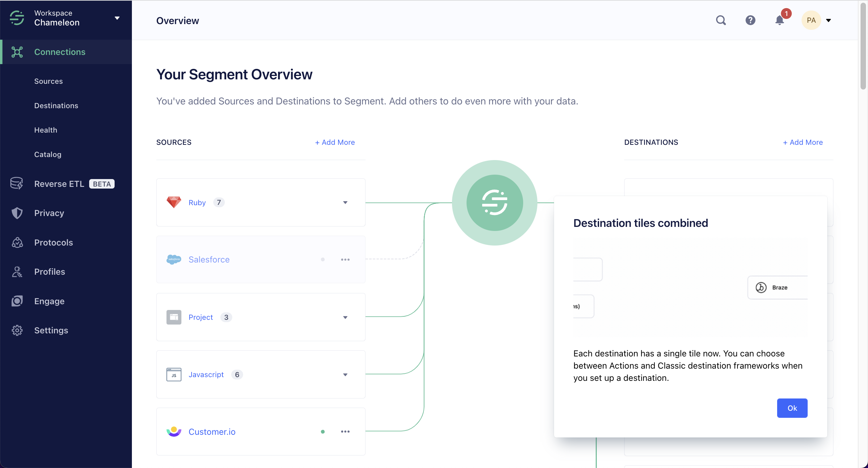This screenshot has width=868, height=468.
Task: Open the Engage section
Action: tap(50, 301)
